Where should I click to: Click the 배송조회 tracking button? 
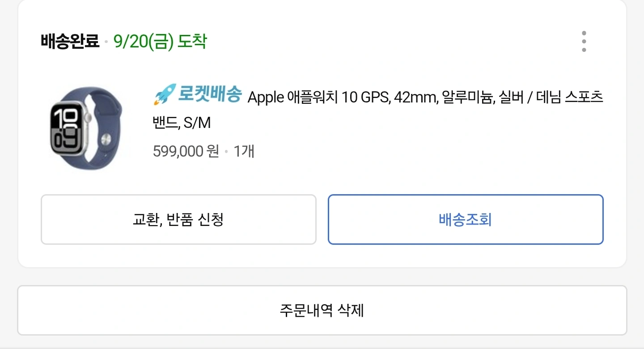pos(466,219)
